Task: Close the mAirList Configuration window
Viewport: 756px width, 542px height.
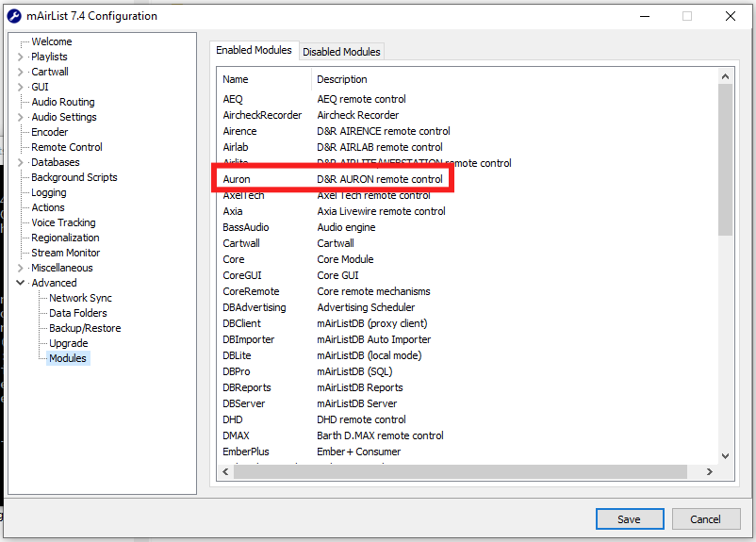Action: tap(731, 16)
